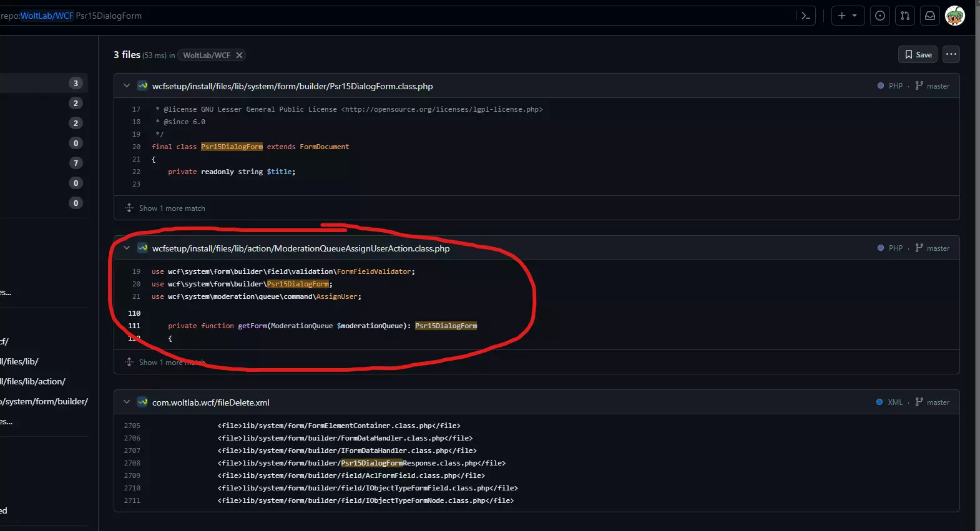Remove the WoltLab/WCF filter chip
Viewport: 980px width, 531px height.
point(239,55)
